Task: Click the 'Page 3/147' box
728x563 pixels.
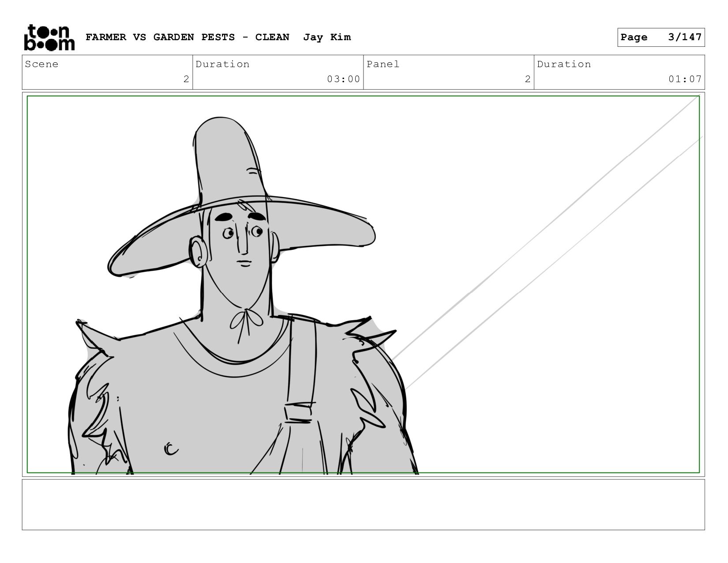Action: (x=661, y=37)
